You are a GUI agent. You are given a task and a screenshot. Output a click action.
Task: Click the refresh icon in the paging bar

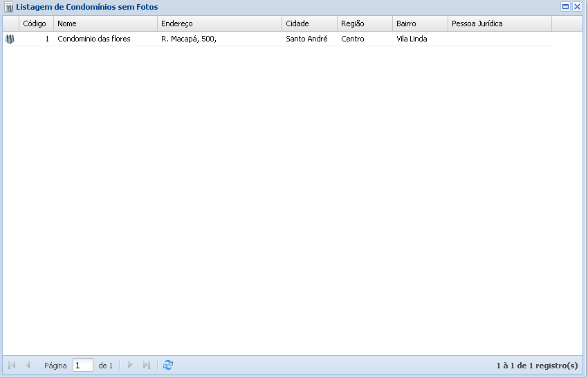pos(168,365)
